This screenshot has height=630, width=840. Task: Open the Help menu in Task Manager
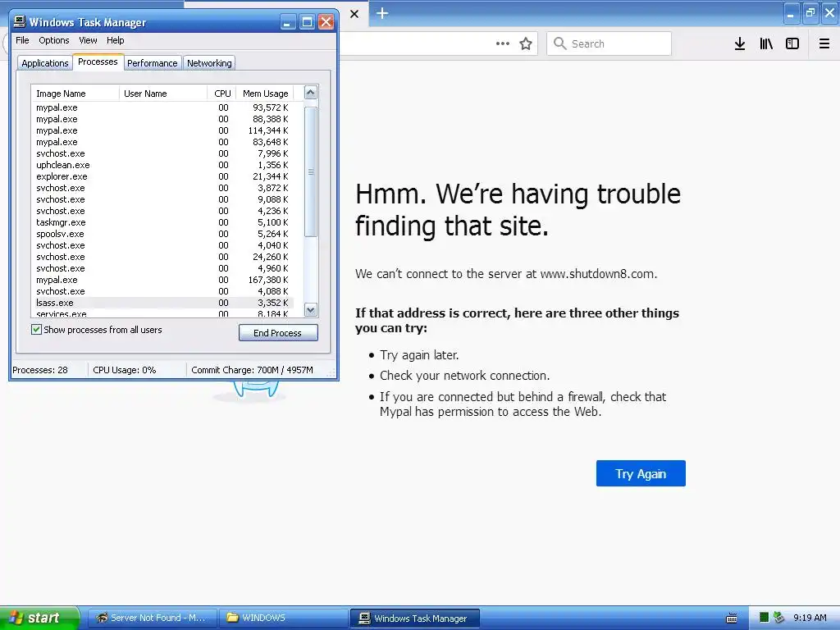coord(115,40)
